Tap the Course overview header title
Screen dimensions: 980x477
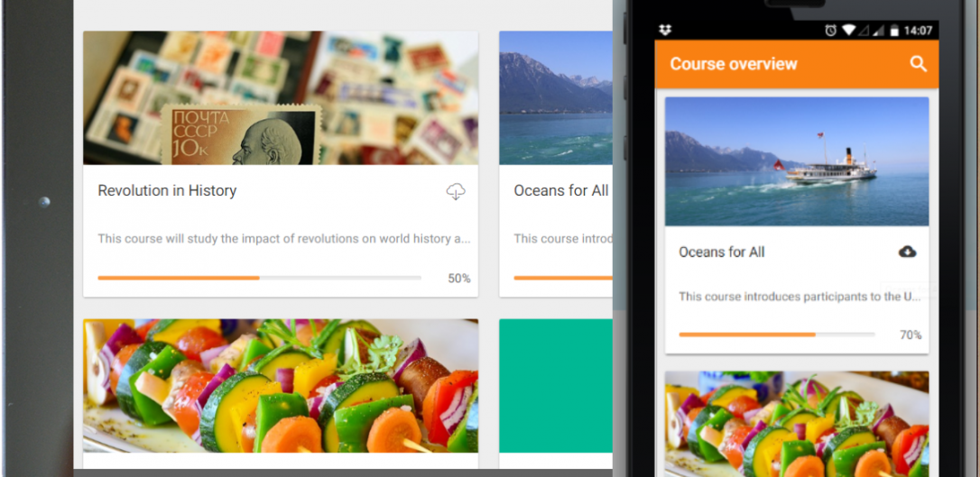(734, 64)
